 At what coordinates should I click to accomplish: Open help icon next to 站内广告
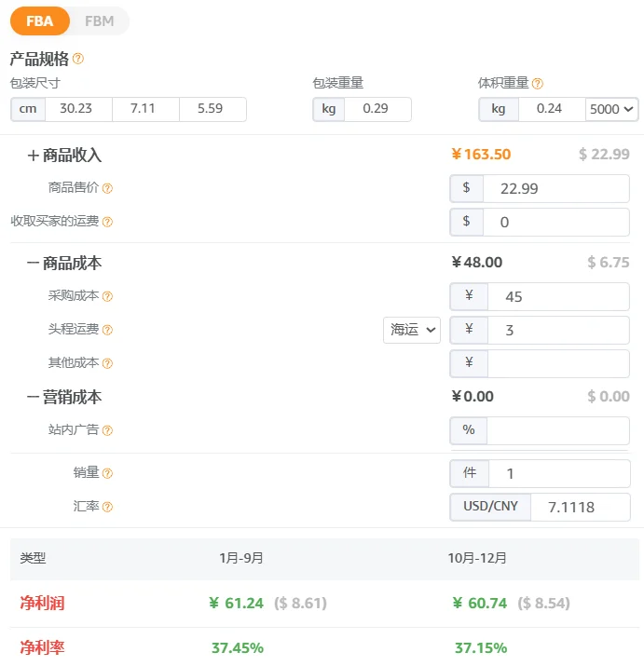pos(107,430)
